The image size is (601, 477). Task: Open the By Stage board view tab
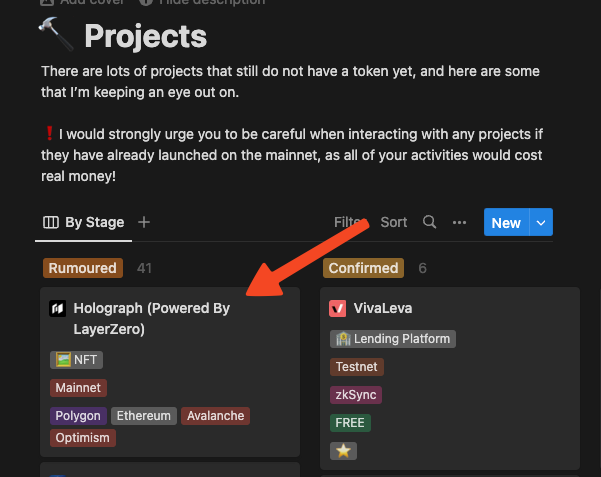point(84,222)
